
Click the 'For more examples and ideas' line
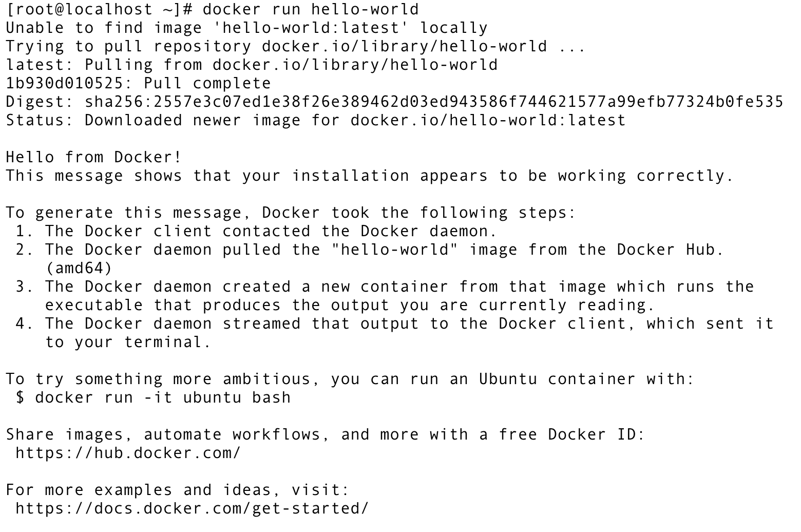tap(177, 490)
